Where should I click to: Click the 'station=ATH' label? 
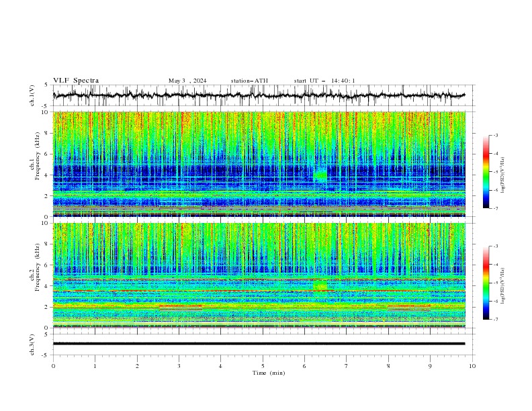249,81
